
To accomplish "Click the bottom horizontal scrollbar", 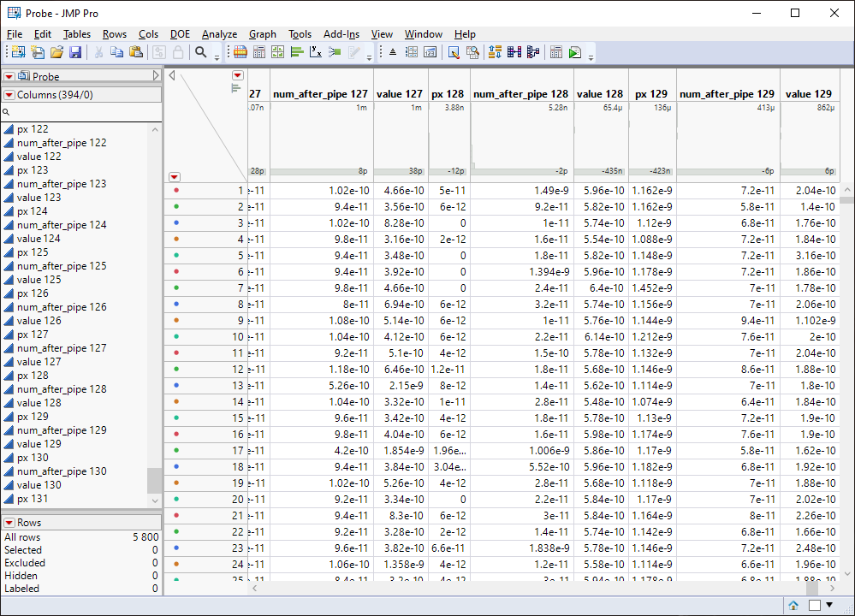I will (539, 589).
